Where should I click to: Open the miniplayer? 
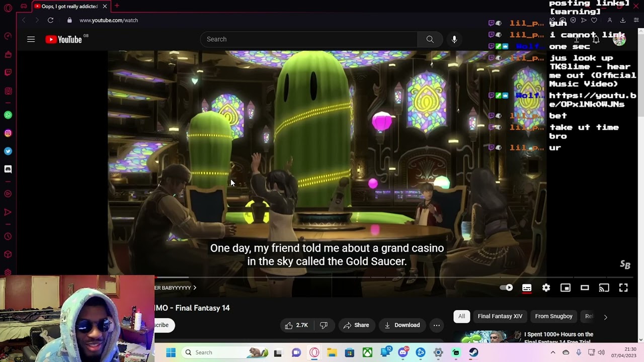click(566, 288)
